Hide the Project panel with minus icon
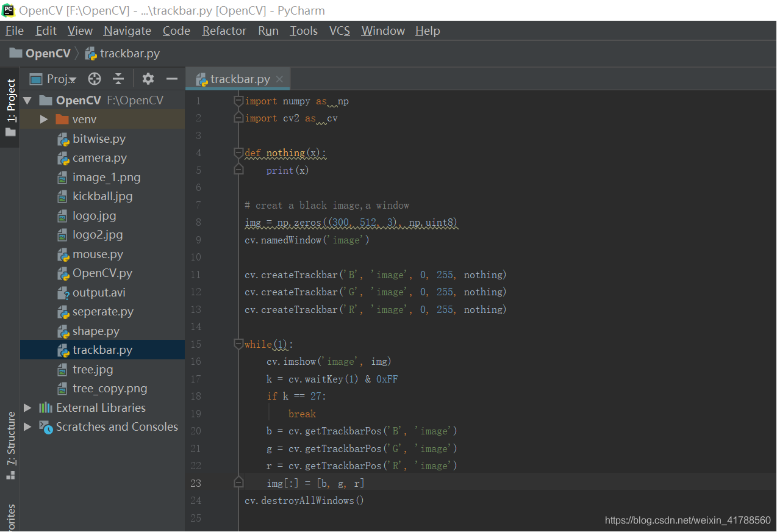Viewport: 777px width, 532px height. pyautogui.click(x=172, y=79)
